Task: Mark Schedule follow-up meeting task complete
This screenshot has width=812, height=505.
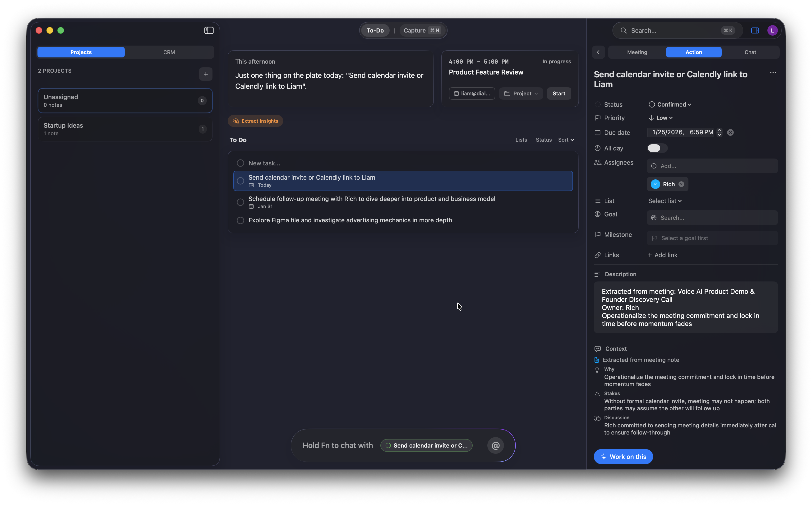Action: pyautogui.click(x=240, y=202)
